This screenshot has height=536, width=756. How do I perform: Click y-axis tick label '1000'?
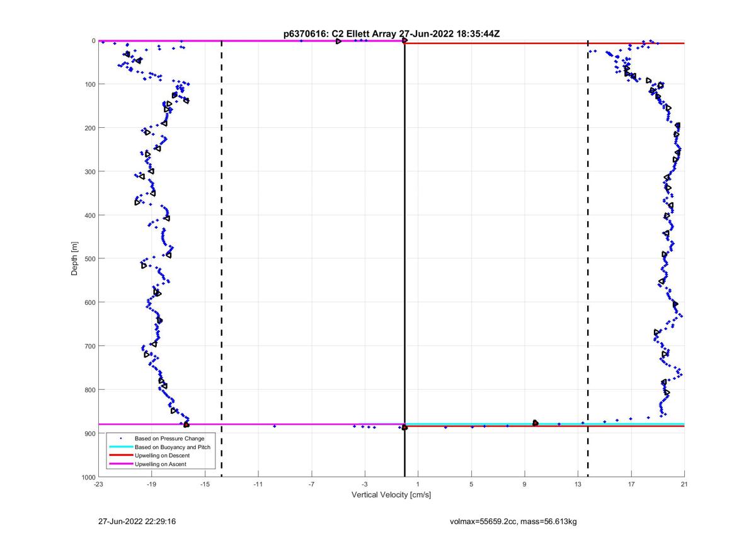click(x=88, y=477)
